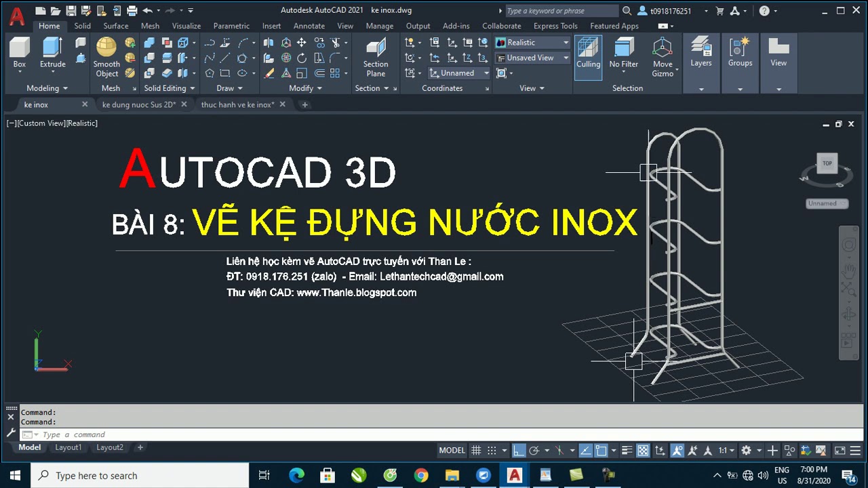Toggle snap mode in status bar
Viewport: 868px width, 488px height.
pos(492,451)
